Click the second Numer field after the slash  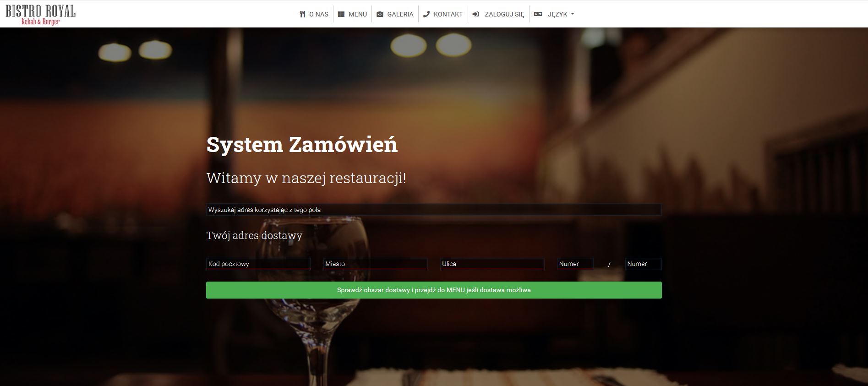643,264
